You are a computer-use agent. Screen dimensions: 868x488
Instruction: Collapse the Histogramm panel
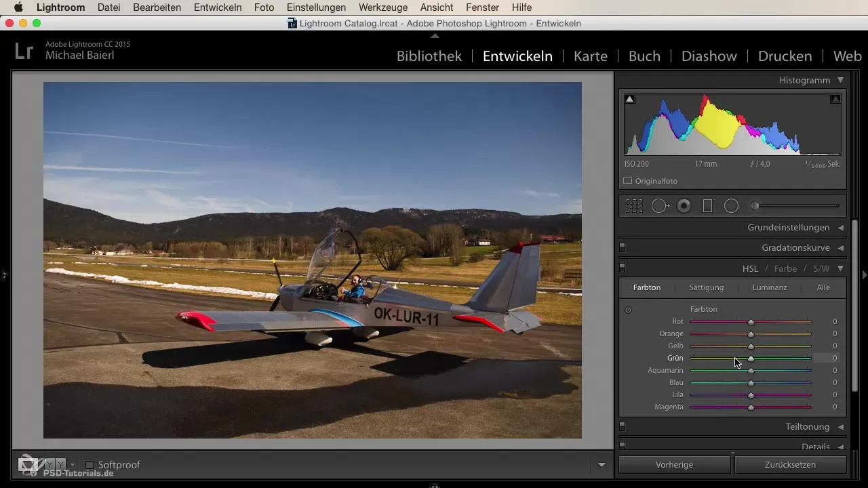point(840,80)
